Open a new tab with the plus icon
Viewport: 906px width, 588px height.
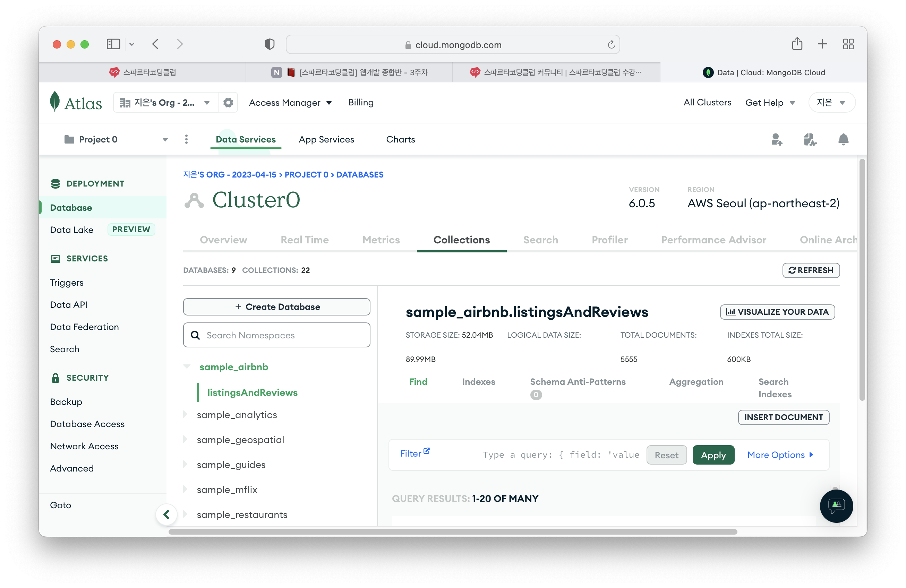822,44
